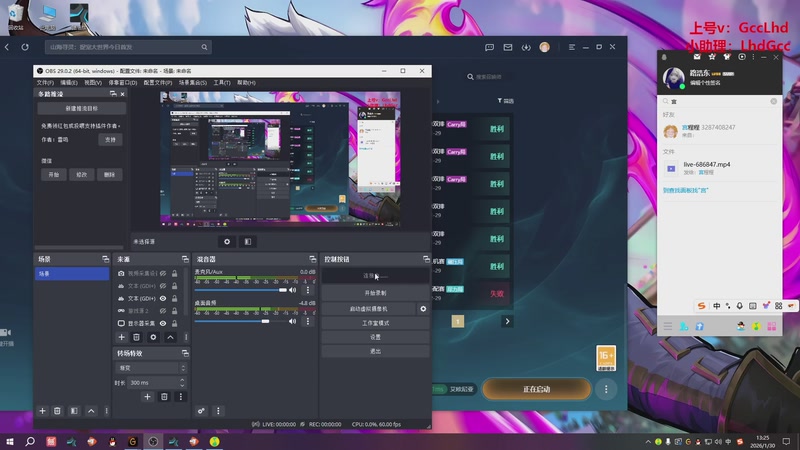
Task: Mute the 麦克风/Aux speaker icon
Action: pyautogui.click(x=292, y=290)
